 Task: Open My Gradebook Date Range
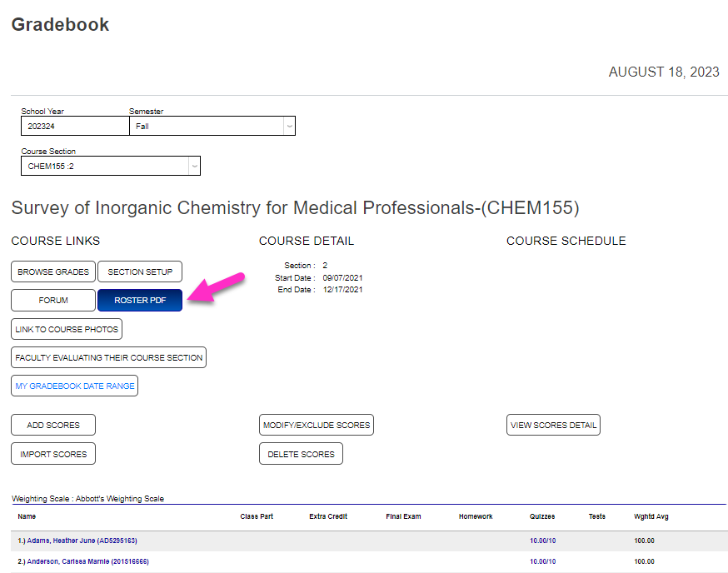(74, 386)
